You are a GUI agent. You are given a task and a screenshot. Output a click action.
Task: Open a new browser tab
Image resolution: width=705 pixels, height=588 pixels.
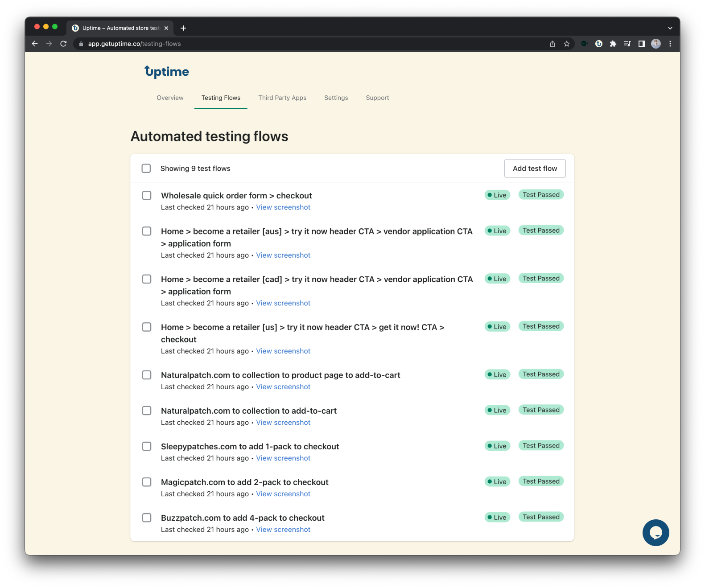click(183, 28)
